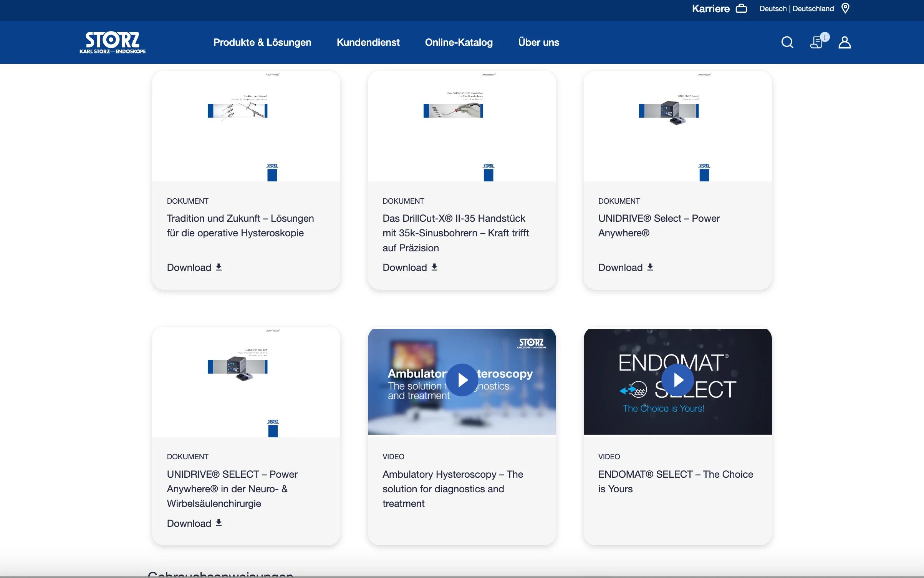924x578 pixels.
Task: Click download arrow for DrillCut-X II-35 document
Action: click(x=434, y=267)
